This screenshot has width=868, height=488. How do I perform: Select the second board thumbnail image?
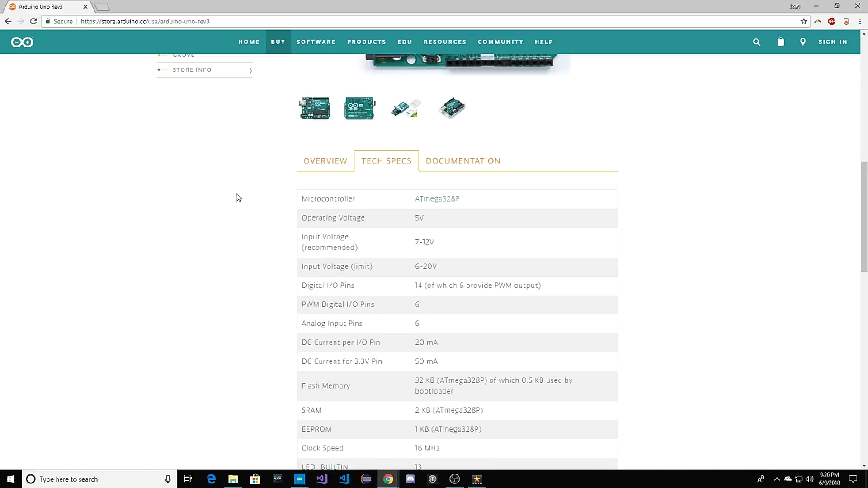(359, 108)
